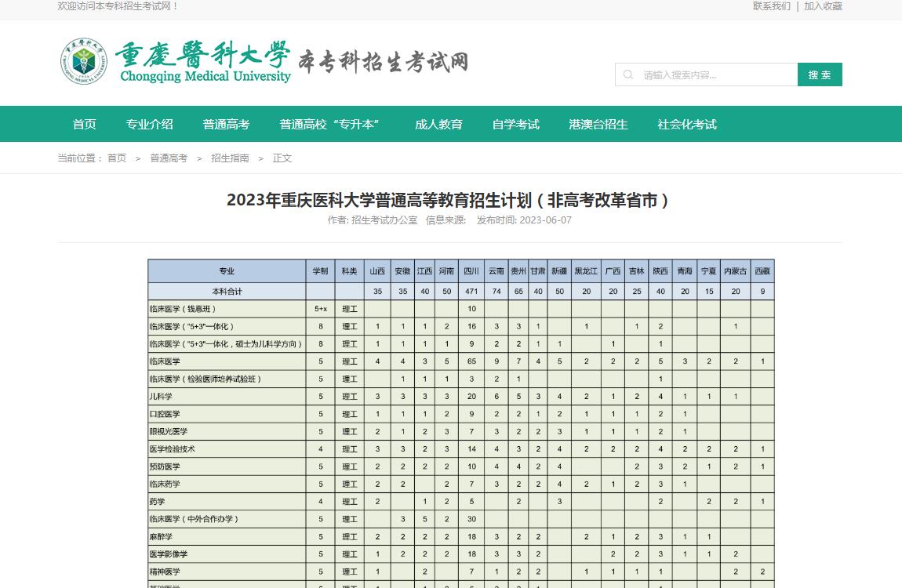Click the 临床医学（检验医师培养试验班）row label
Screen dimensions: 902x588
[227, 379]
